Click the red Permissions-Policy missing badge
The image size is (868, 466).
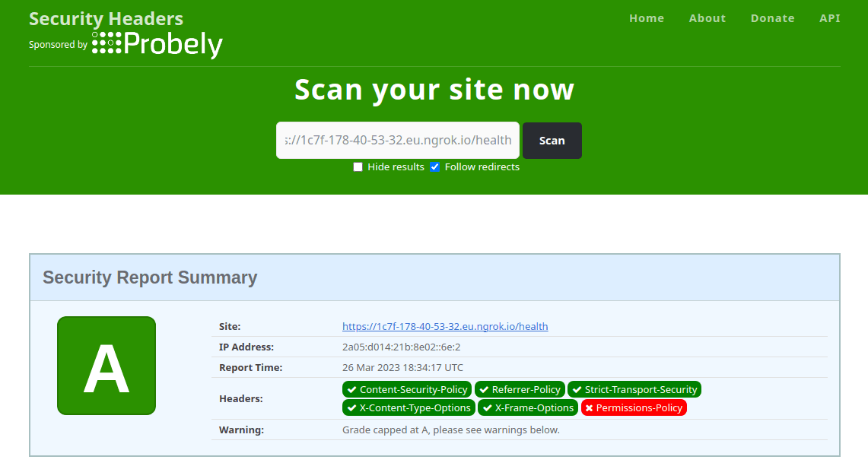tap(634, 408)
